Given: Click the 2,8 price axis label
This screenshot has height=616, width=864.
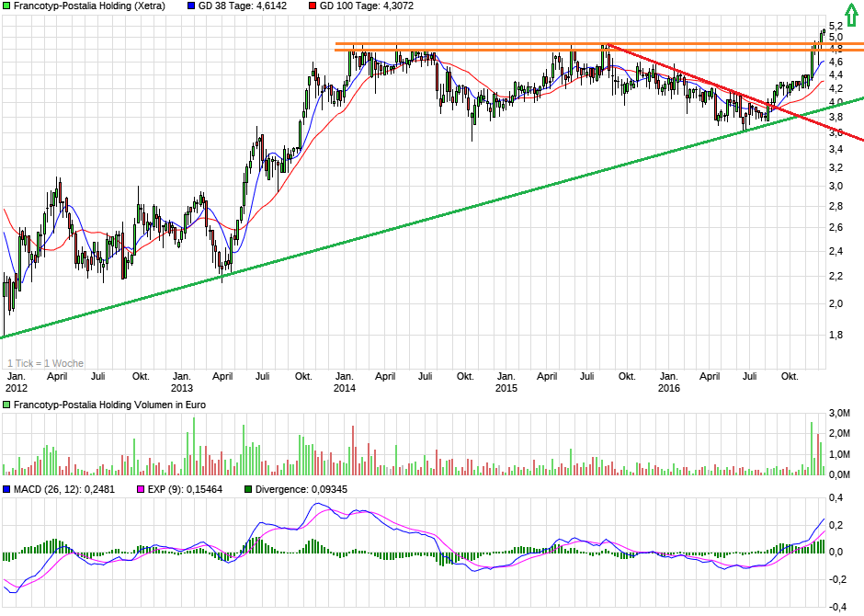Looking at the screenshot, I should pyautogui.click(x=836, y=207).
